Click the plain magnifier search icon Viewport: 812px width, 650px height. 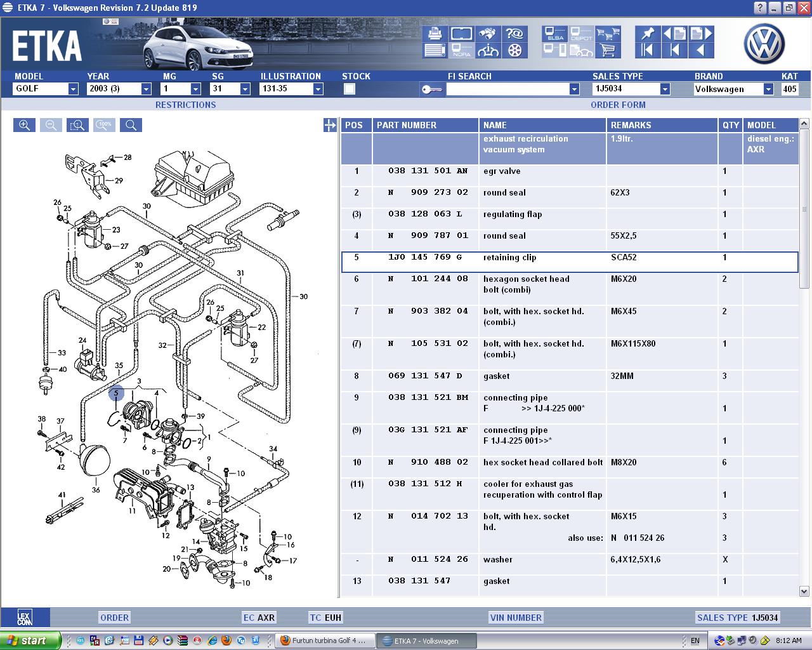tap(131, 125)
